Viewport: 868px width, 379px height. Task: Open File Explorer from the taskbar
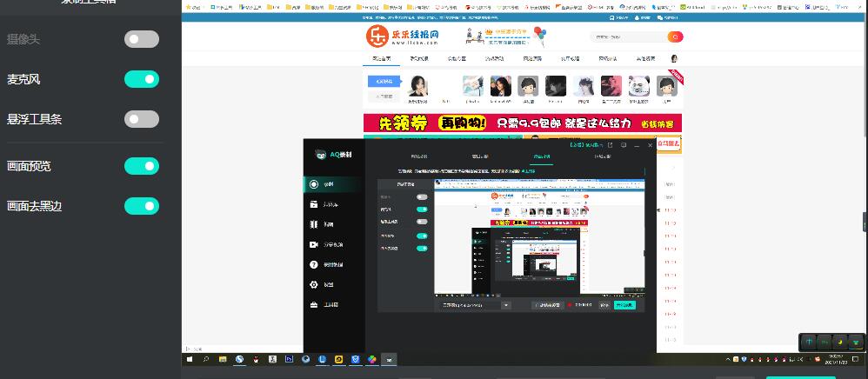[x=223, y=359]
